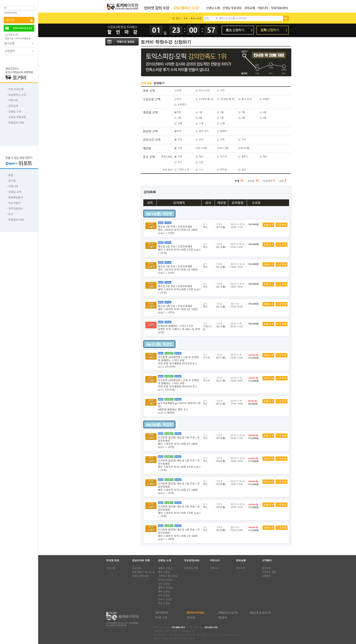Open 선생님 소개 top menu

(x=213, y=8)
